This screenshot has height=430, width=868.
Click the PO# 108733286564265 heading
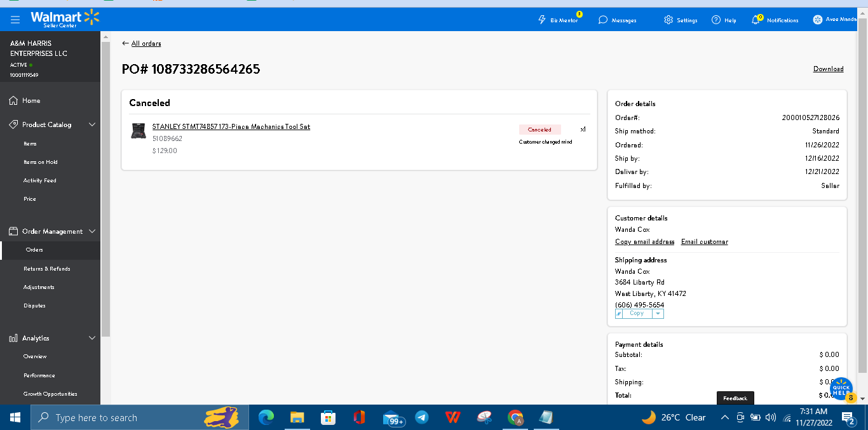(191, 69)
